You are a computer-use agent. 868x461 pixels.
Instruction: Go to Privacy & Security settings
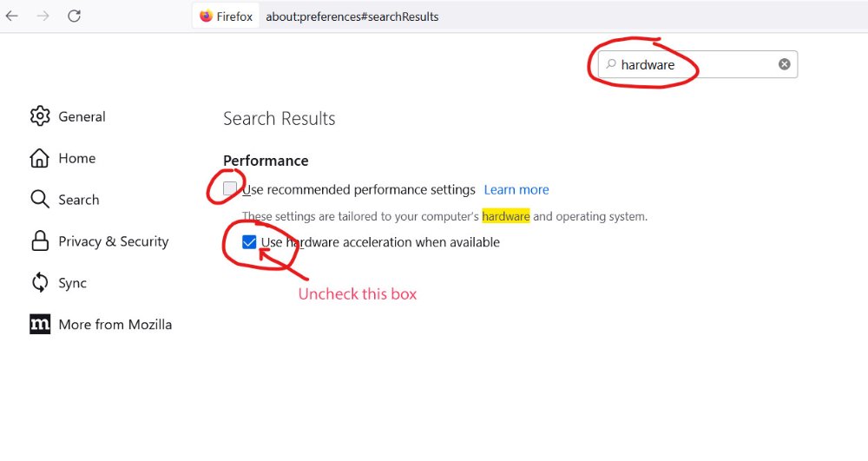pyautogui.click(x=113, y=241)
